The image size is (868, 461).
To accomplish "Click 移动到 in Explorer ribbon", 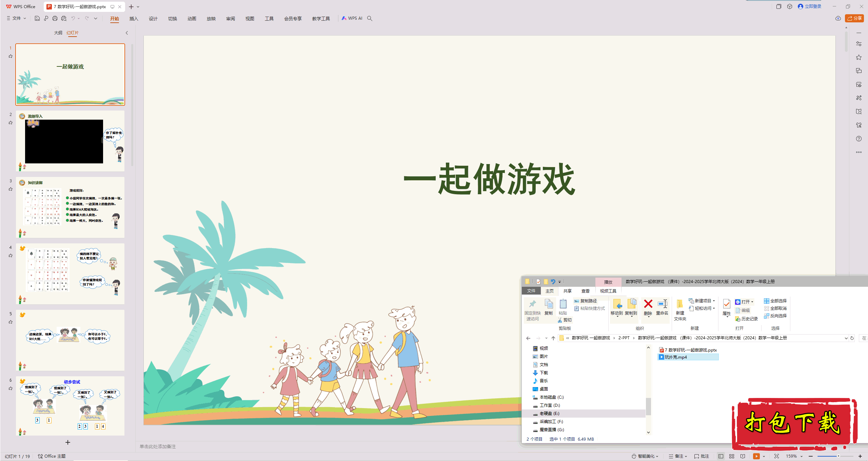I will click(617, 307).
